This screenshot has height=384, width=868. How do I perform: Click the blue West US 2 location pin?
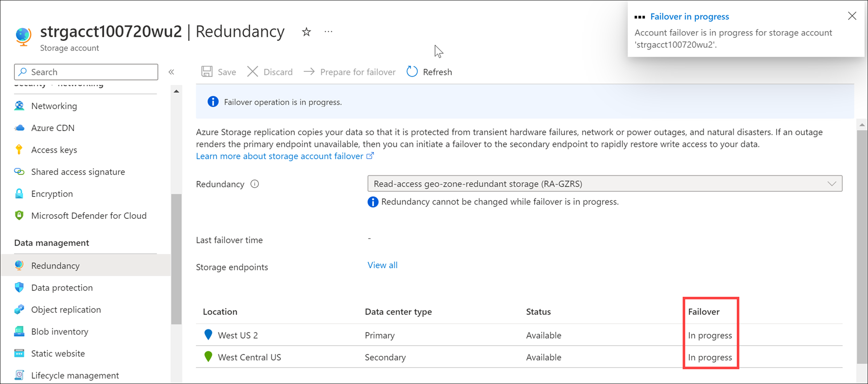point(208,335)
